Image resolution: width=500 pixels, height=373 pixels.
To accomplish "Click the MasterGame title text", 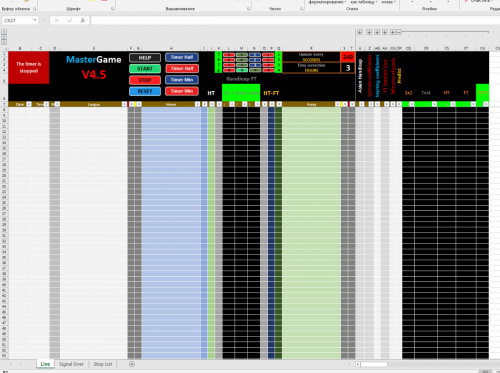I will (x=94, y=60).
